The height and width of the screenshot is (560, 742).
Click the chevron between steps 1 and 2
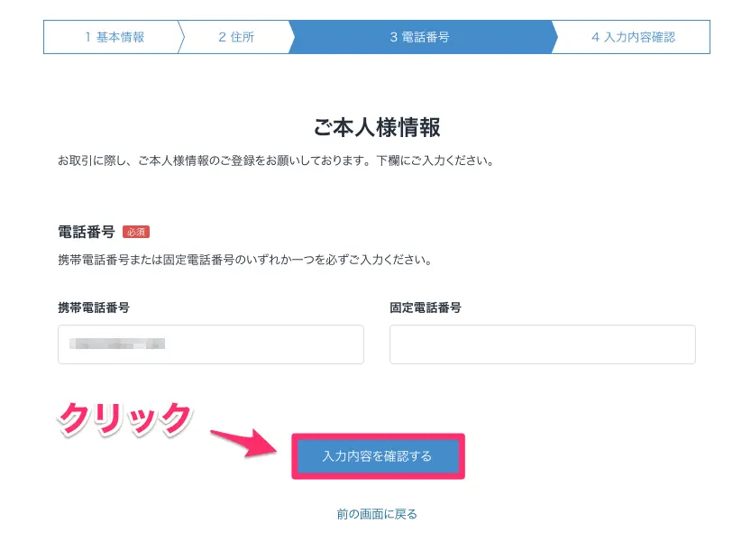(x=181, y=37)
